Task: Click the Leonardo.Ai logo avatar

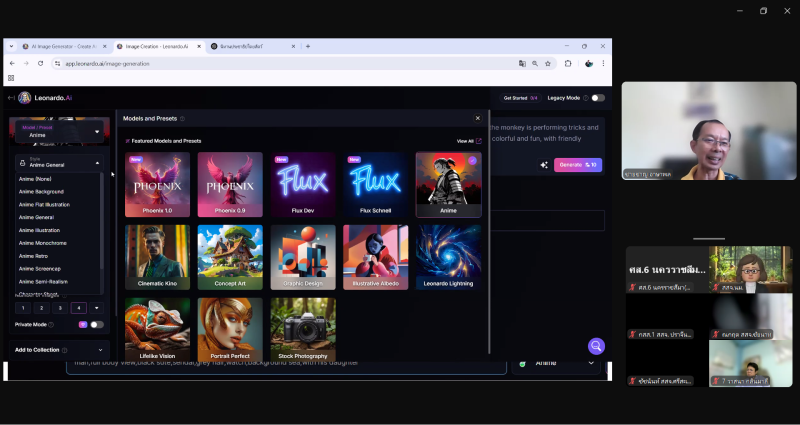Action: (x=24, y=98)
